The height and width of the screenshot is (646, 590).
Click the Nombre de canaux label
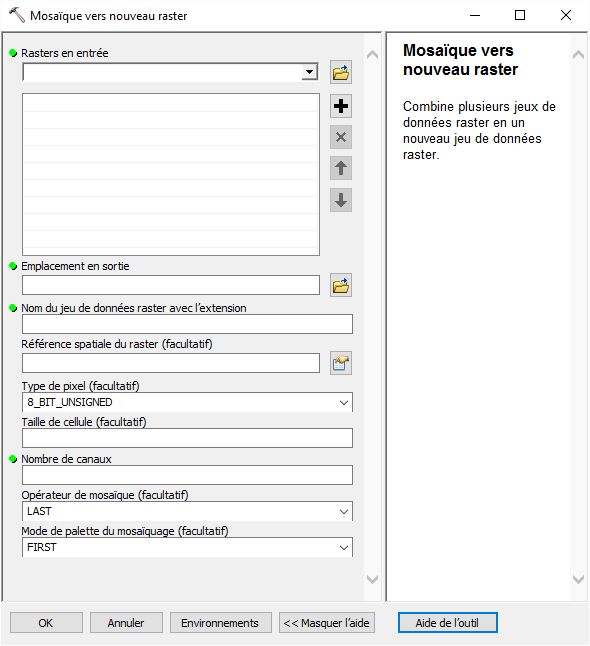pyautogui.click(x=66, y=459)
